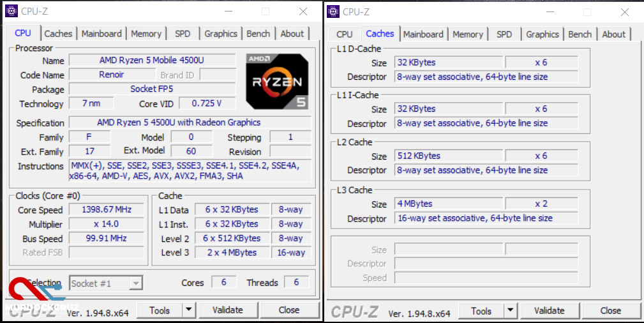Open SPD tab in right CPU-Z window
The width and height of the screenshot is (644, 323).
click(x=504, y=34)
